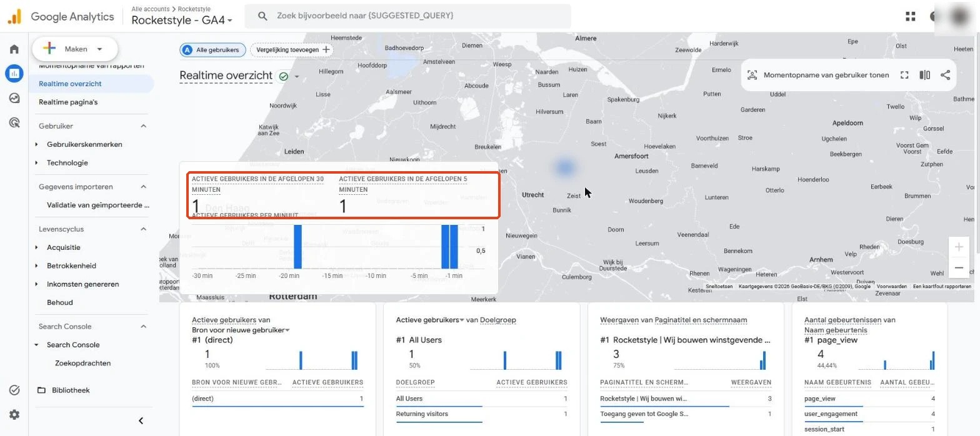Open the Admin settings gear icon

click(14, 414)
